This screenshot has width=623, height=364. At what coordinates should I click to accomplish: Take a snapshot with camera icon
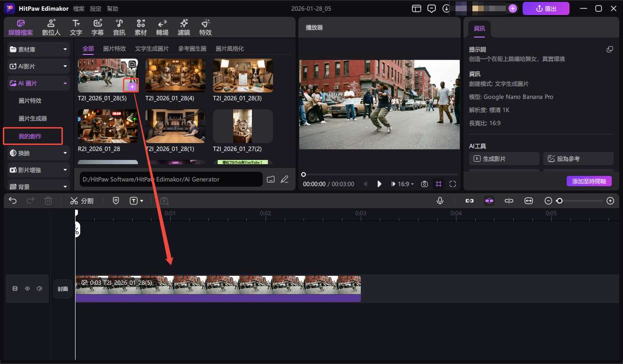pos(425,184)
